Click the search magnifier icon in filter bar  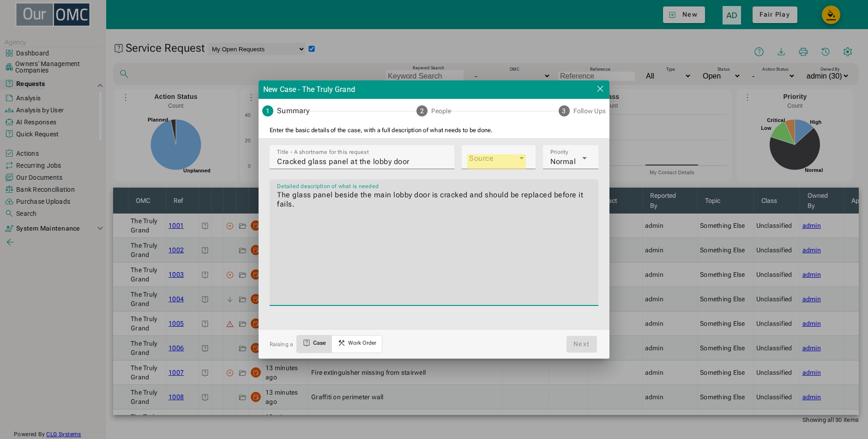(x=124, y=74)
